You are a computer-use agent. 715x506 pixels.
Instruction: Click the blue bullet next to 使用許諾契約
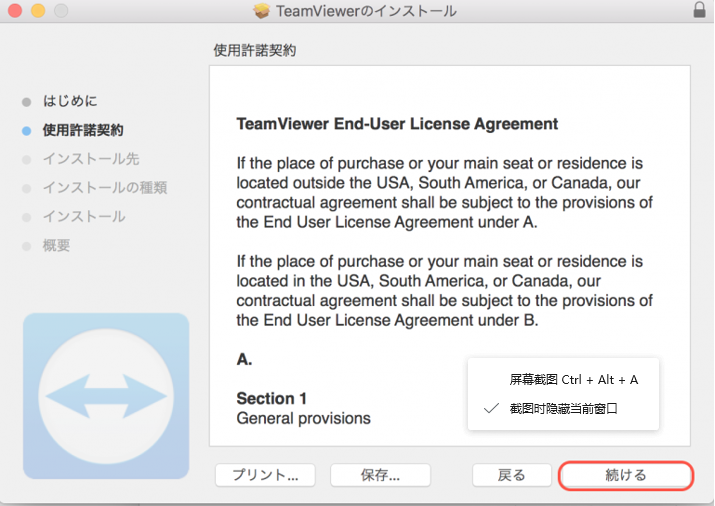click(x=26, y=131)
